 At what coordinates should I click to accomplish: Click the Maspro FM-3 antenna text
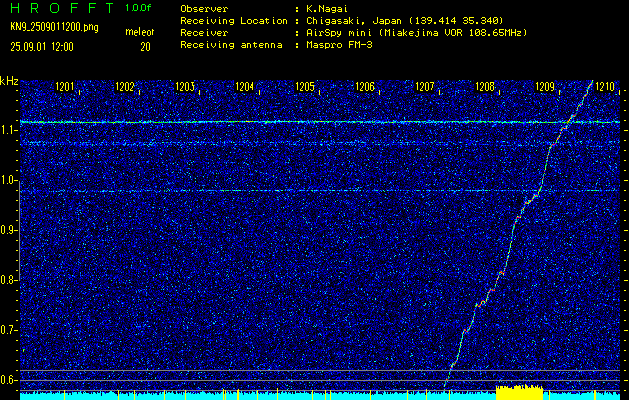pos(339,45)
